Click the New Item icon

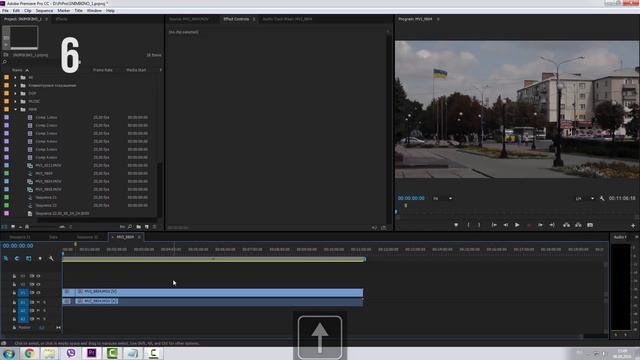pos(147,227)
